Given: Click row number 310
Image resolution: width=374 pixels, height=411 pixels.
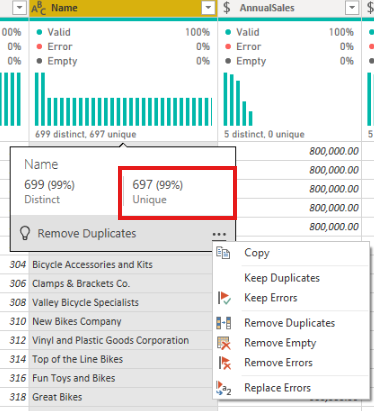Looking at the screenshot, I should pos(17,321).
